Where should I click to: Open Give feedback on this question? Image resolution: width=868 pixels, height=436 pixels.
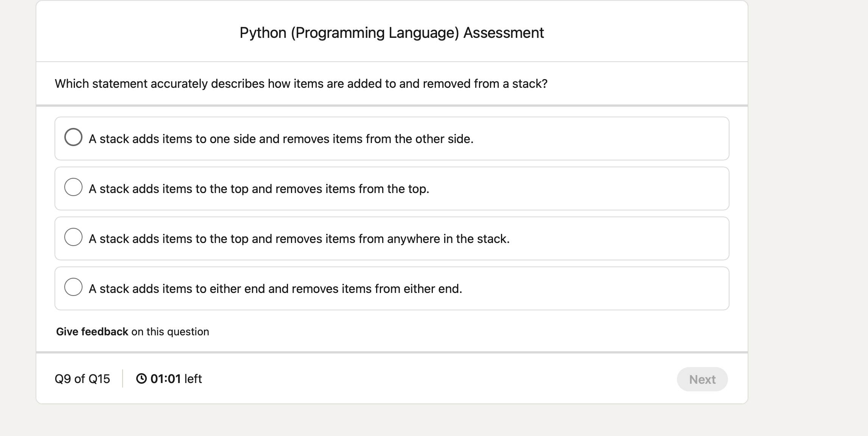(92, 332)
